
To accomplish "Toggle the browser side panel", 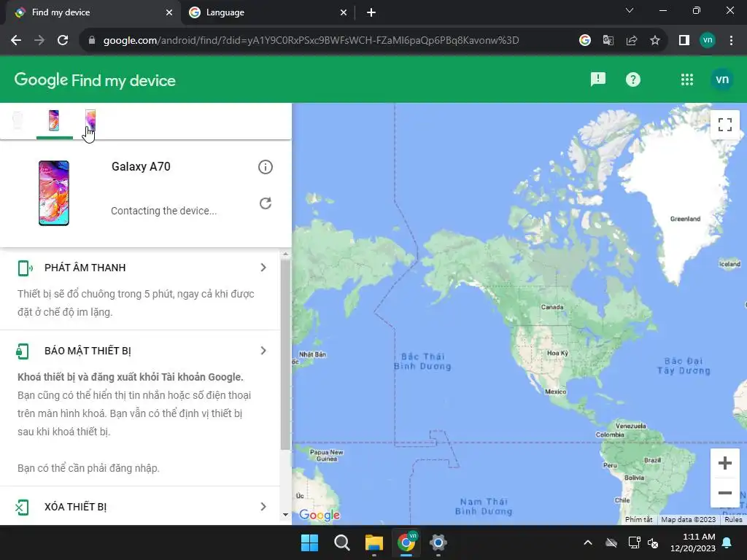I will (x=684, y=40).
